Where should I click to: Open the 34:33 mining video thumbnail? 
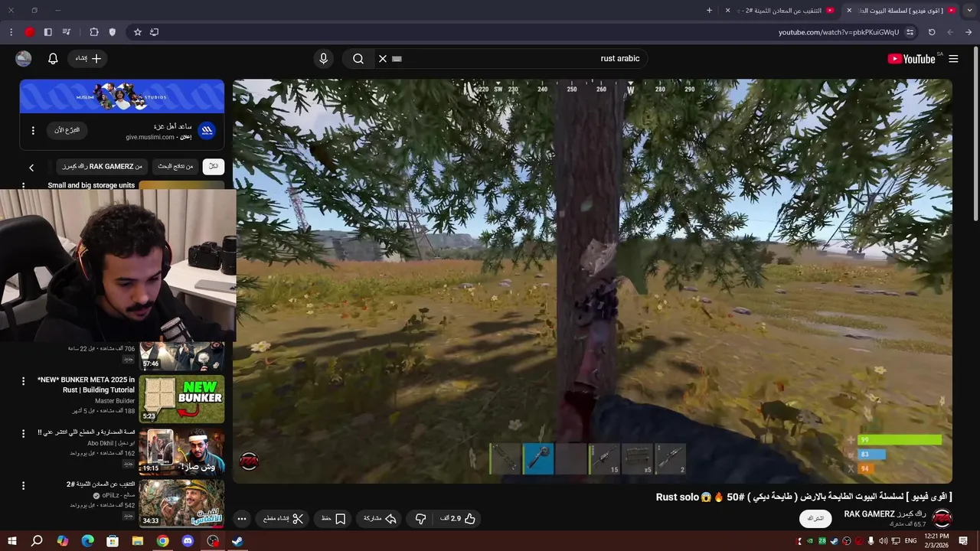[x=181, y=503]
